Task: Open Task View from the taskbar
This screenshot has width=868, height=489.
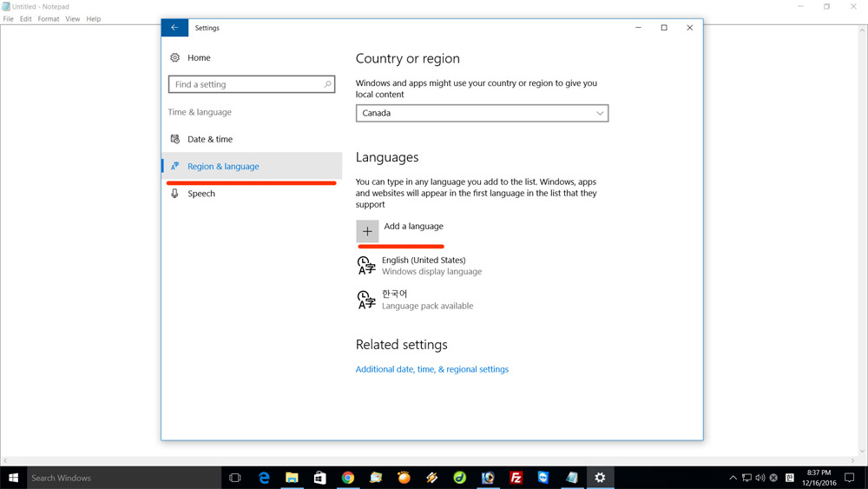Action: pos(234,478)
